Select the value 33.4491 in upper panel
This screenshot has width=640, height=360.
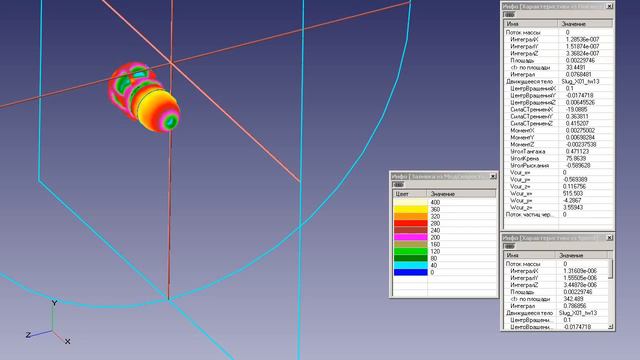pyautogui.click(x=576, y=67)
